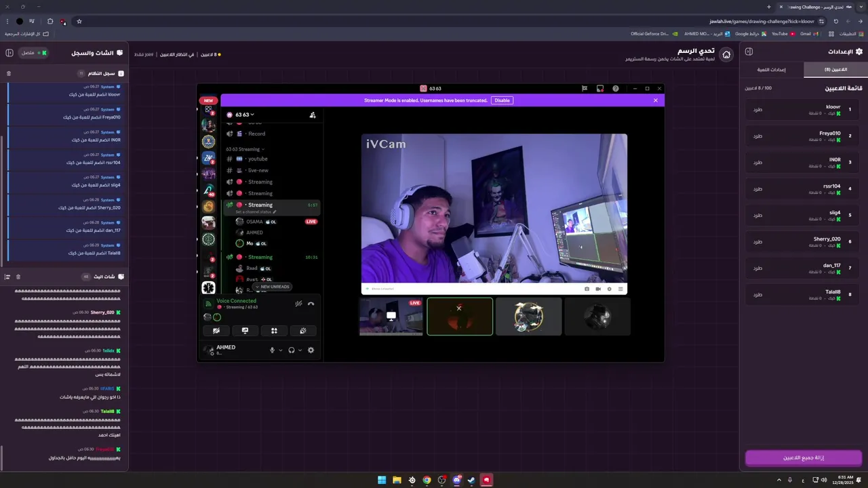
Task: Click the Windows Start button
Action: click(382, 480)
